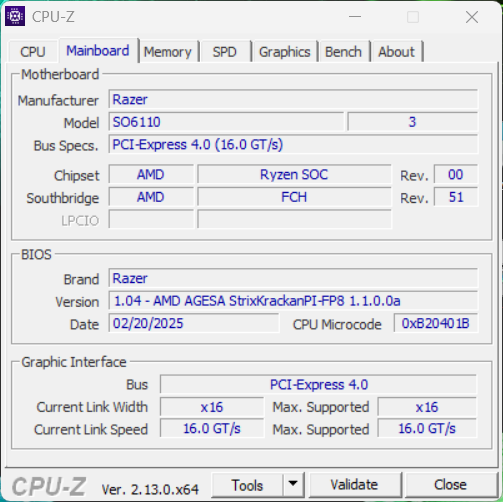The image size is (503, 502).
Task: Switch to the CPU tab
Action: tap(33, 52)
